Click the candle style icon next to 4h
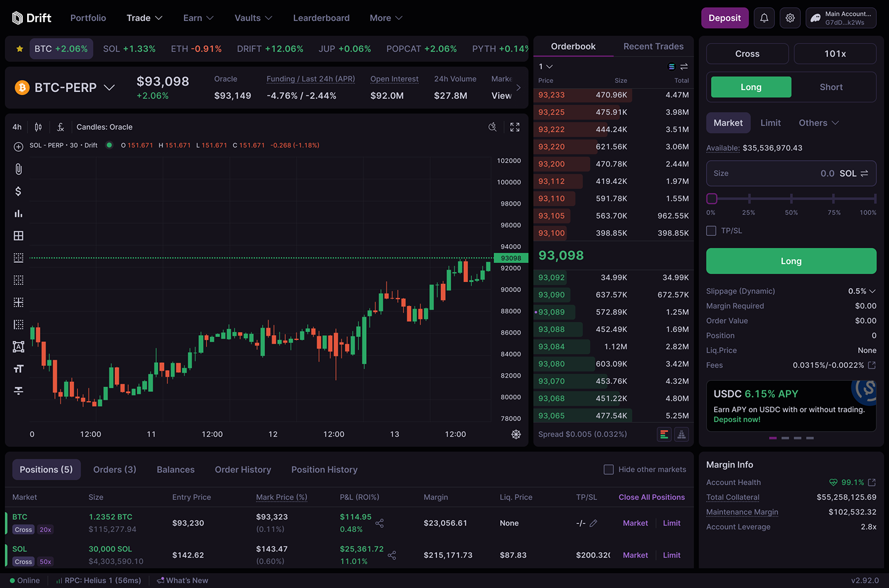This screenshot has height=588, width=889. pos(38,126)
